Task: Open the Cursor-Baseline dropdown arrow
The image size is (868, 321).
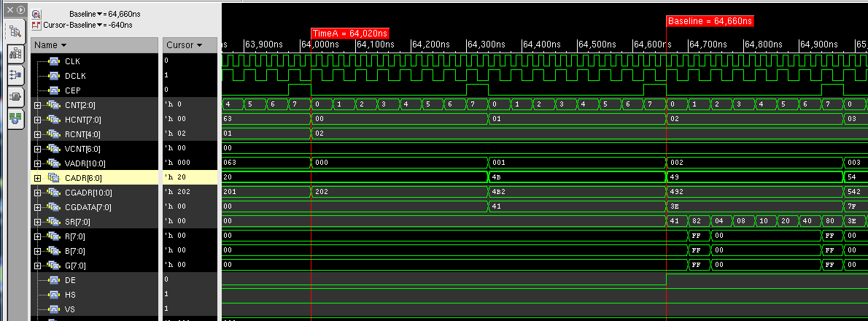Action: point(99,25)
